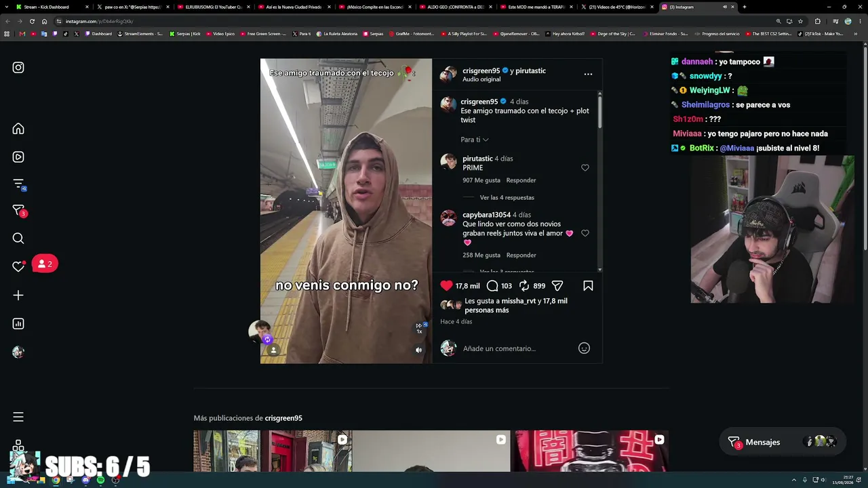Viewport: 868px width, 488px height.
Task: Open Spotify from the Windows taskbar
Action: click(x=100, y=480)
